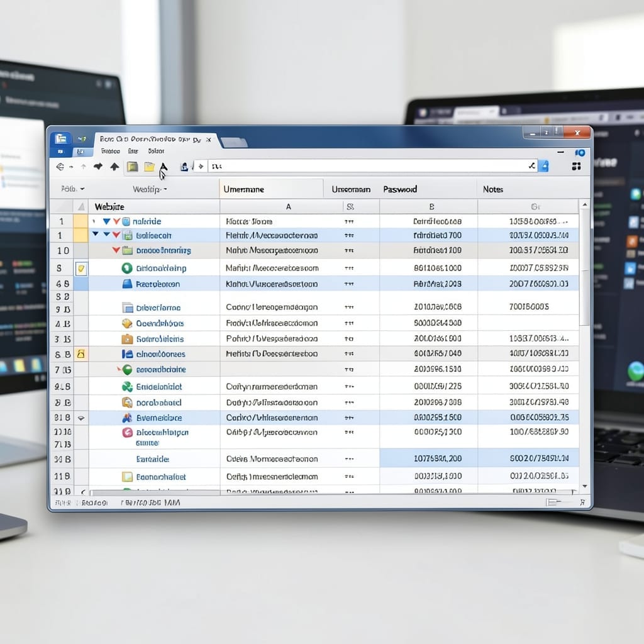644x644 pixels.
Task: Close the open tab with its X
Action: (209, 140)
